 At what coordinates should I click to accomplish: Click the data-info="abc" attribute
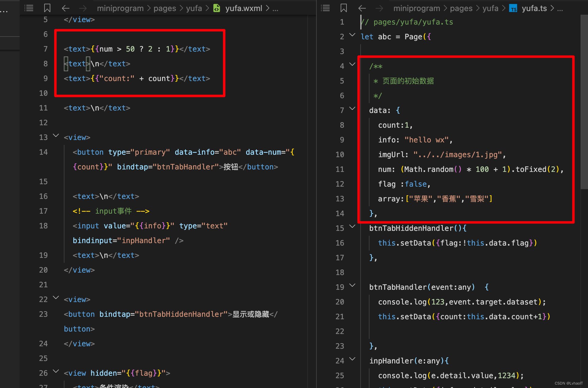[208, 152]
